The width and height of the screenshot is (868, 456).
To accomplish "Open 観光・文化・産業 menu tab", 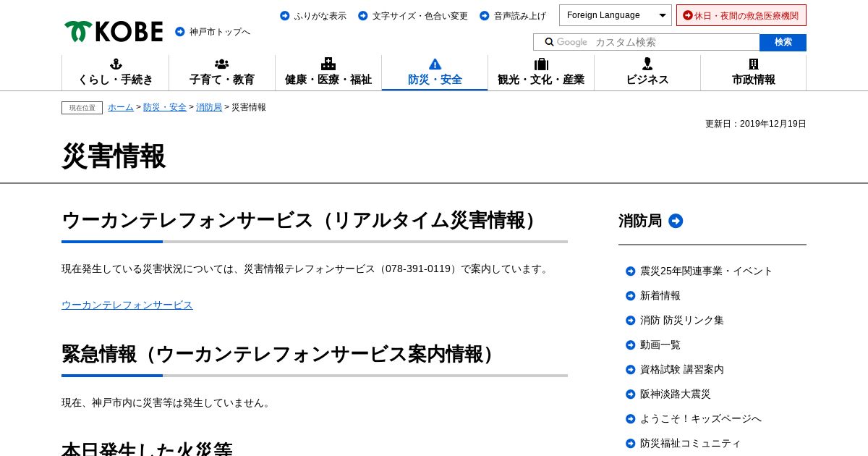I will pyautogui.click(x=541, y=72).
